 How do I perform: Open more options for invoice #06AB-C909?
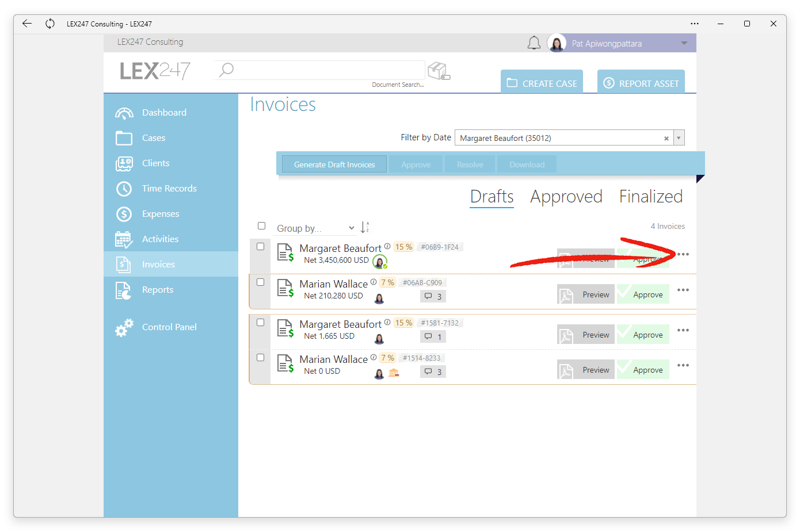click(683, 290)
